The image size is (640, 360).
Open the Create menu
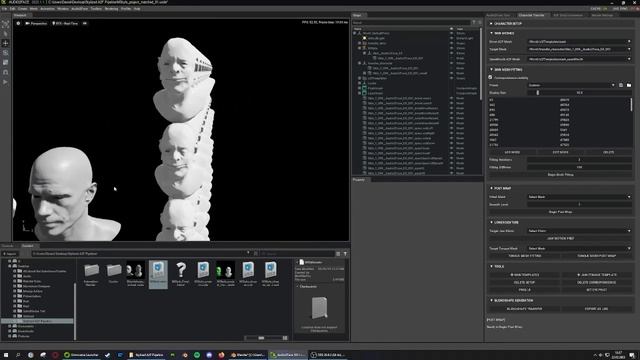pos(22,9)
